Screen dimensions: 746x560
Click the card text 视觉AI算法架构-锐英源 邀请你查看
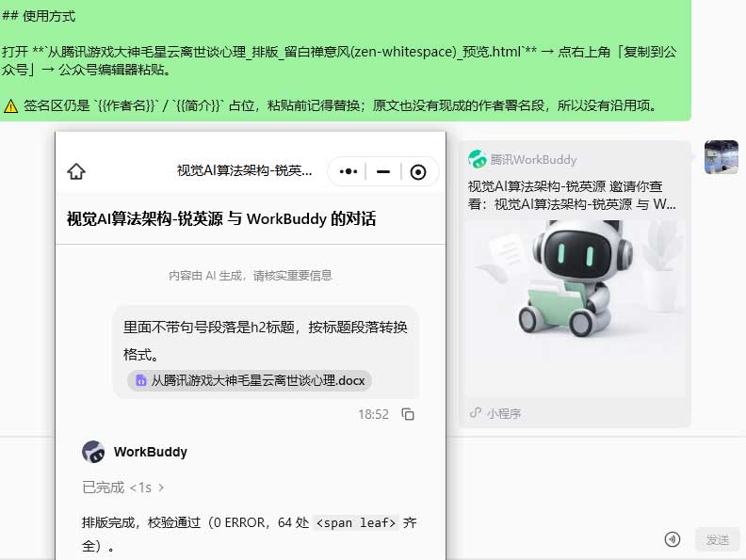coord(572,195)
